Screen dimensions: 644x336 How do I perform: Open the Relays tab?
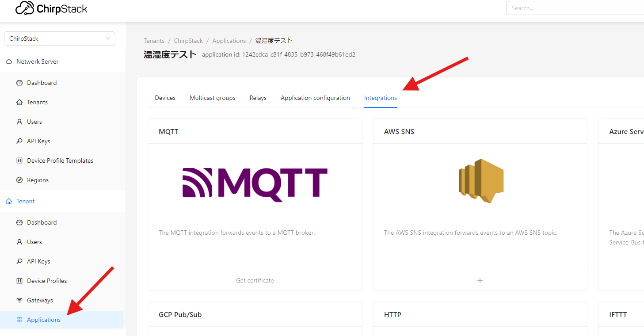click(x=258, y=98)
